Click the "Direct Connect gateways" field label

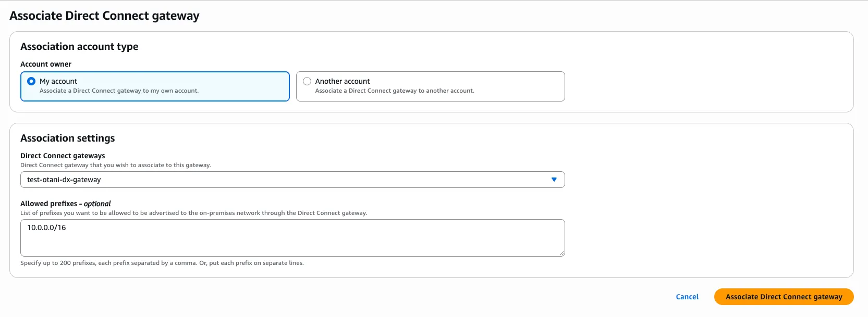[63, 156]
